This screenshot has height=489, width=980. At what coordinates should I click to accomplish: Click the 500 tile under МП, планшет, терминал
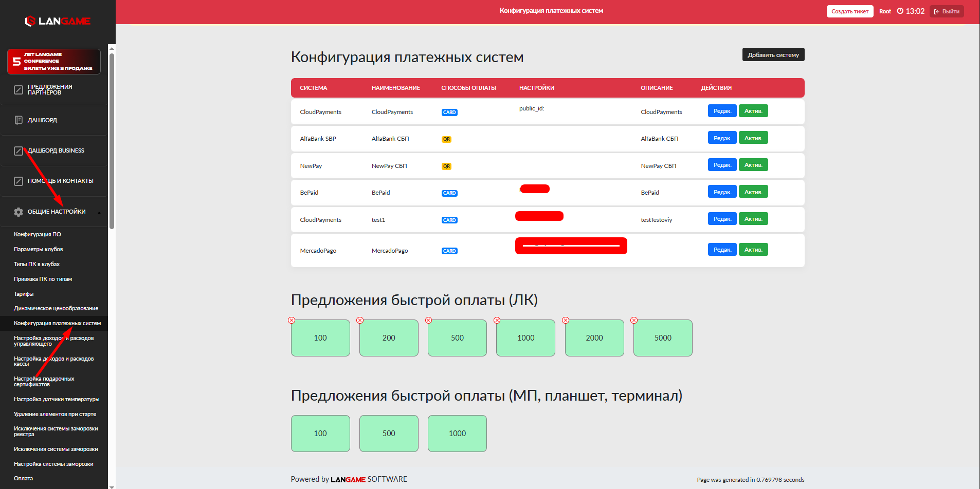pos(389,434)
